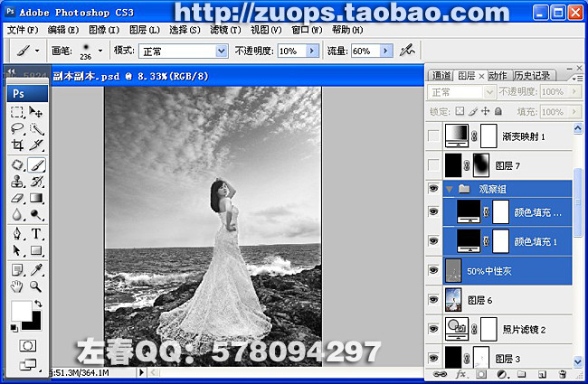Hide the 照片滤镜 2 layer
588x384 pixels.
pos(433,329)
